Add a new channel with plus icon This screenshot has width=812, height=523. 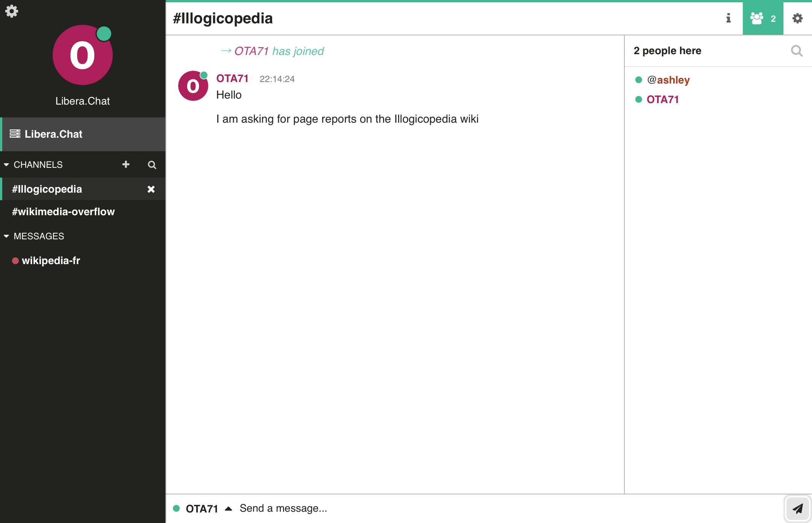tap(126, 164)
